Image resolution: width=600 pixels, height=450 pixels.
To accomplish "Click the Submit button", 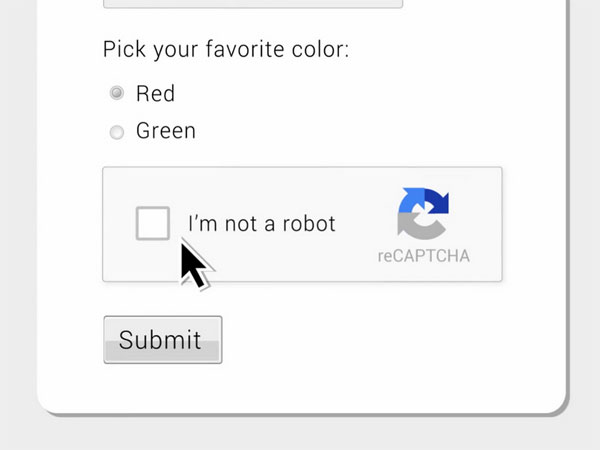I will click(x=163, y=339).
